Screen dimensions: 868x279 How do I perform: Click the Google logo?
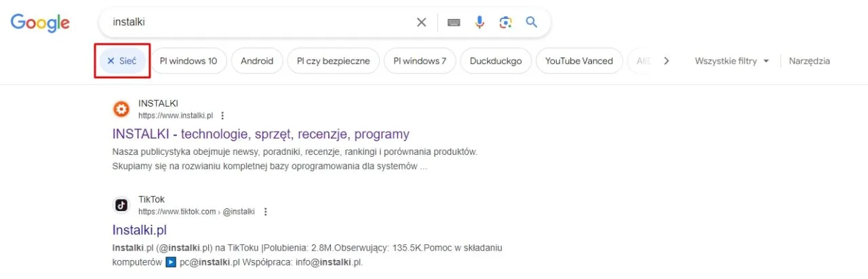tap(40, 23)
